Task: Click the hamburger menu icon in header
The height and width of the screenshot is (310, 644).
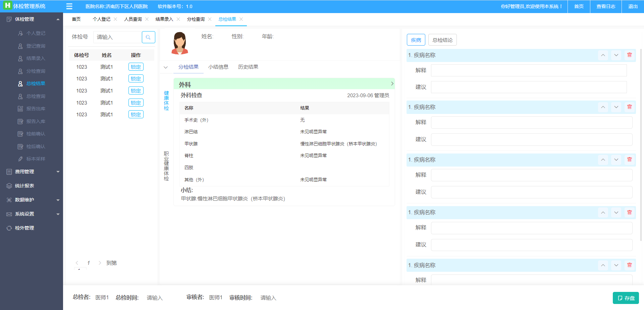Action: [x=69, y=6]
